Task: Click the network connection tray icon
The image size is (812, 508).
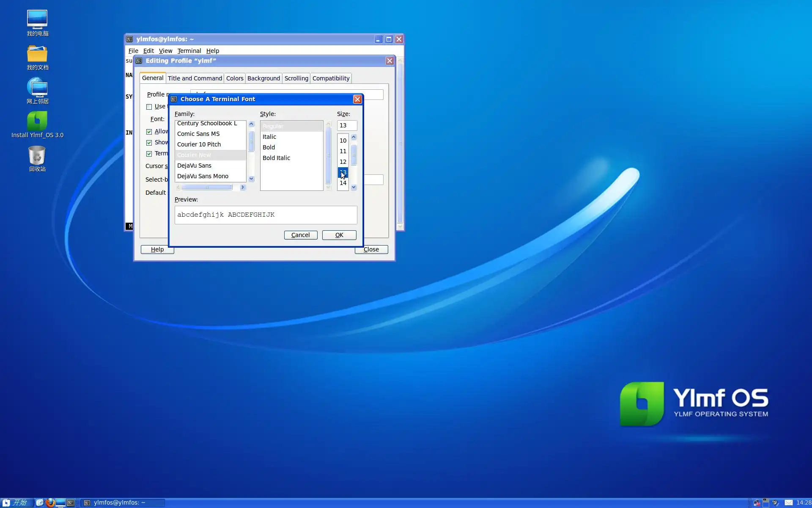Action: tap(757, 502)
